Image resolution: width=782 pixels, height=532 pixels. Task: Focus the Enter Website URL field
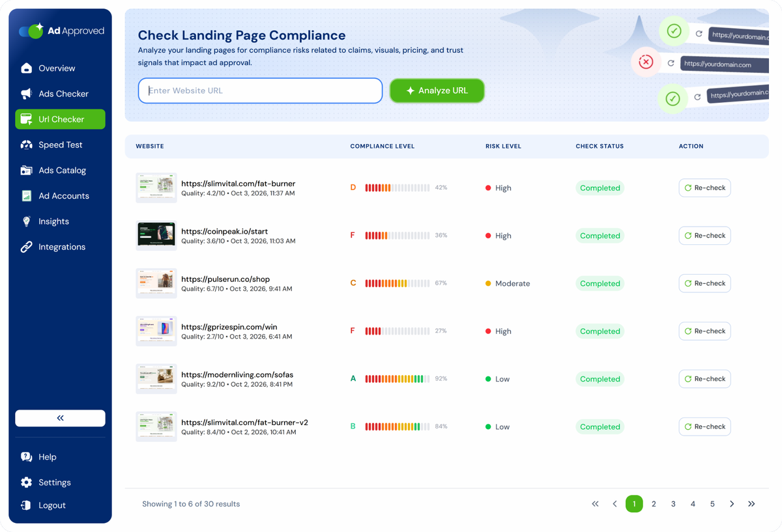[x=260, y=91]
